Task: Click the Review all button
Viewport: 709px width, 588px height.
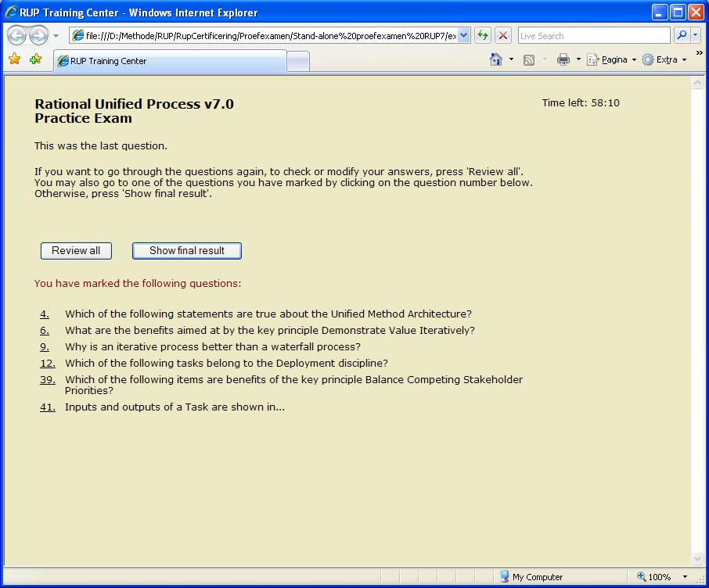Action: click(x=76, y=251)
